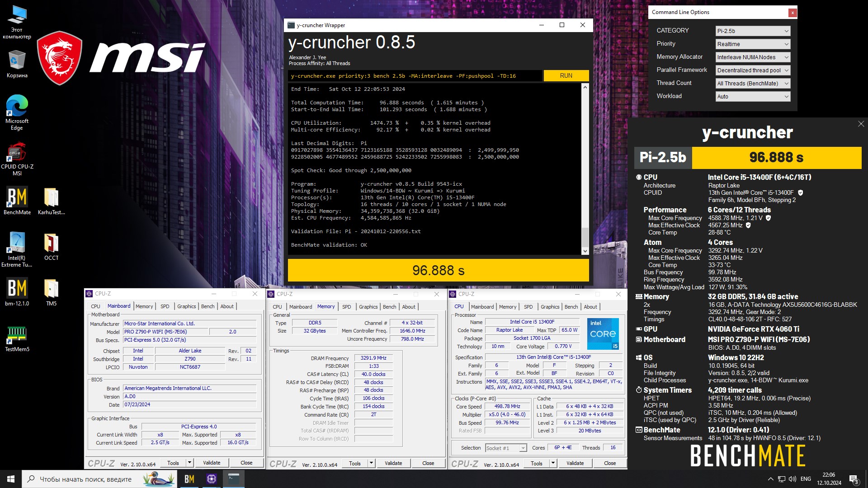
Task: Click Validate in the CPU tab CPU-Z window
Action: point(575,463)
